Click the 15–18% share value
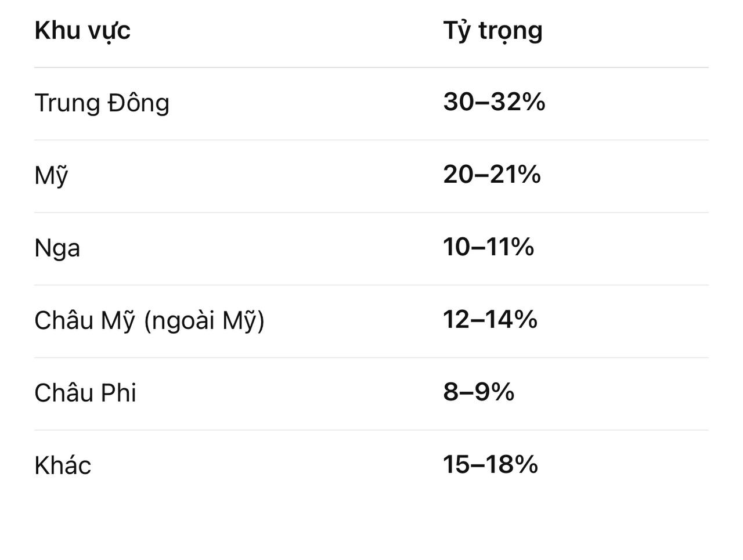 (x=490, y=465)
